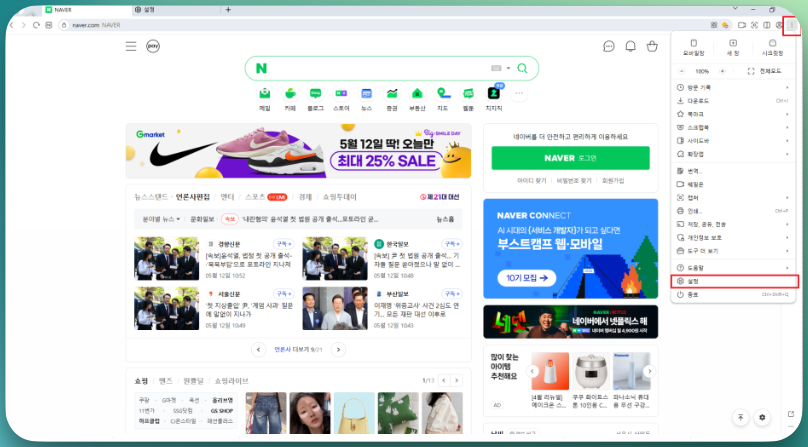Click the naver.com address bar
This screenshot has height=447, width=808.
point(381,25)
